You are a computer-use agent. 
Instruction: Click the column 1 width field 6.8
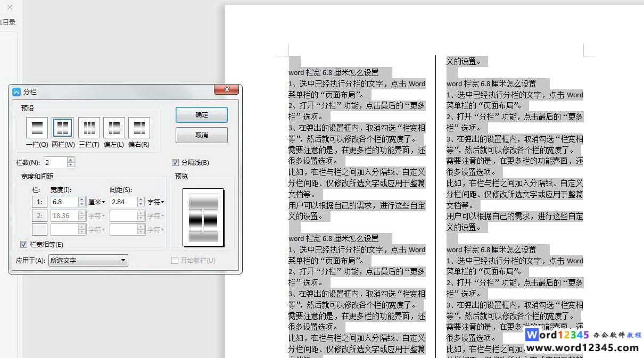(x=64, y=202)
